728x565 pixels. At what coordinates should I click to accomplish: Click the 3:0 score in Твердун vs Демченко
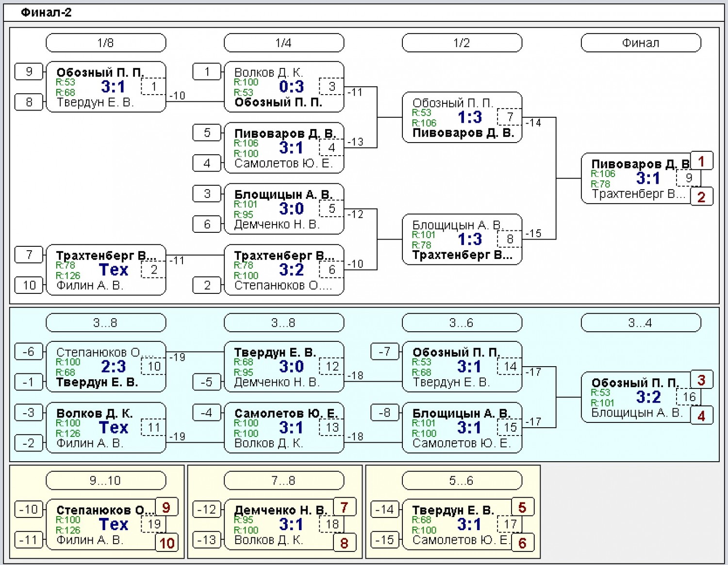tap(291, 367)
